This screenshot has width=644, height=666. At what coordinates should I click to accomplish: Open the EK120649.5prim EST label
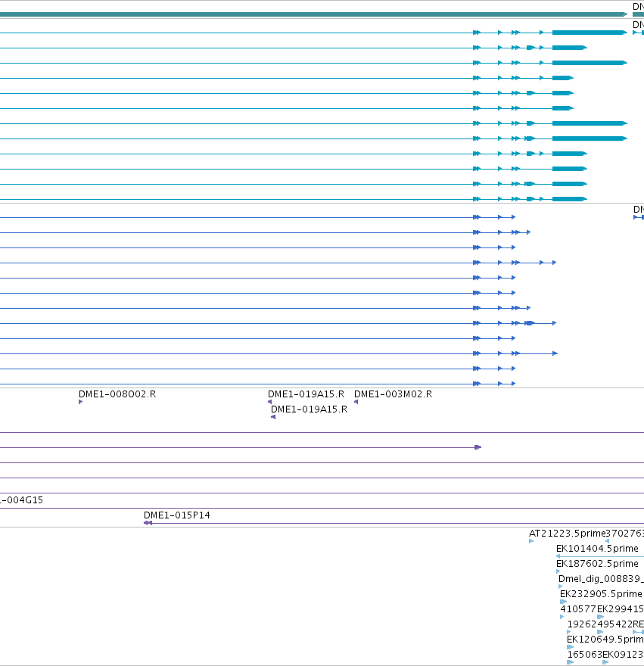point(605,640)
